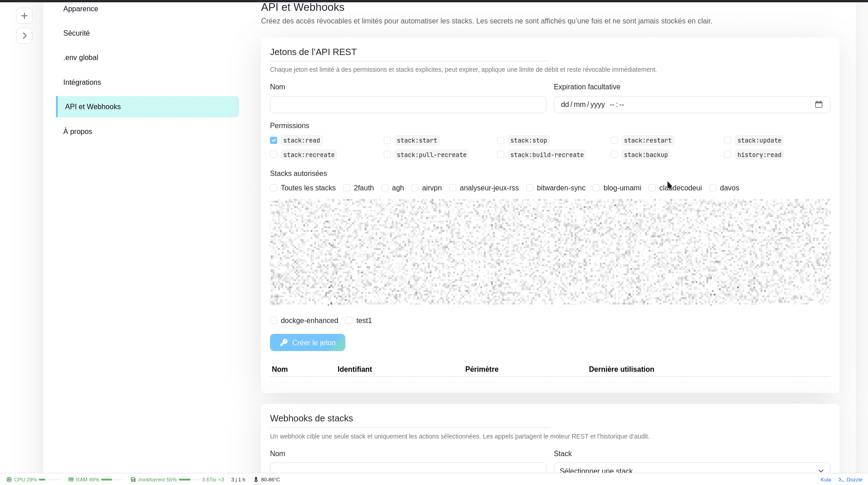Focus the Expiration facultative date field
The image size is (868, 485).
click(x=692, y=105)
